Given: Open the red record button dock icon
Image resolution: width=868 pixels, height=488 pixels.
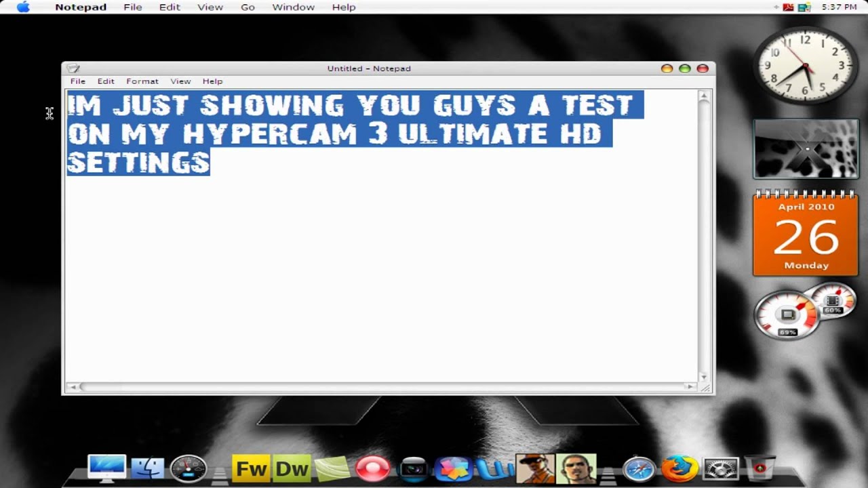Looking at the screenshot, I should [373, 468].
